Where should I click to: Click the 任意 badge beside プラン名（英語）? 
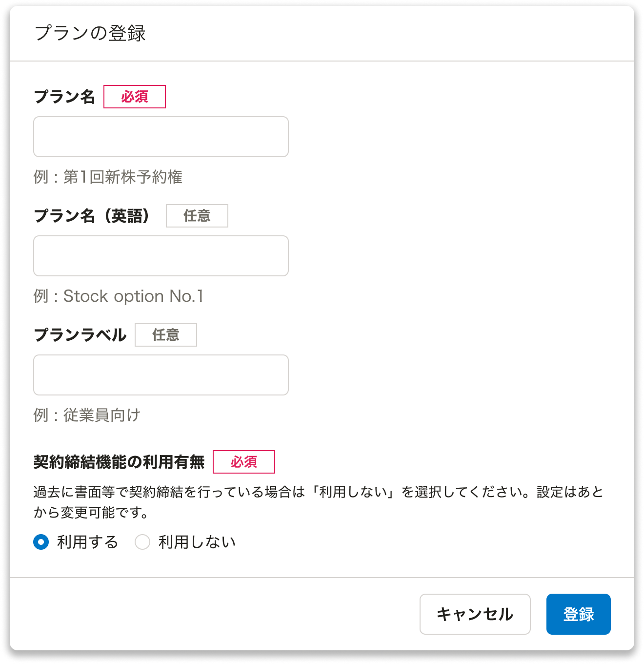click(197, 216)
